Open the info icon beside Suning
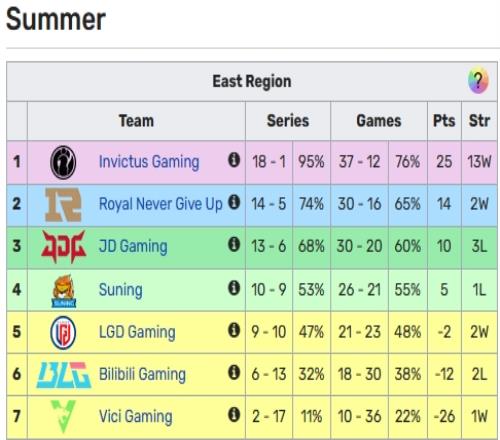 [x=234, y=287]
